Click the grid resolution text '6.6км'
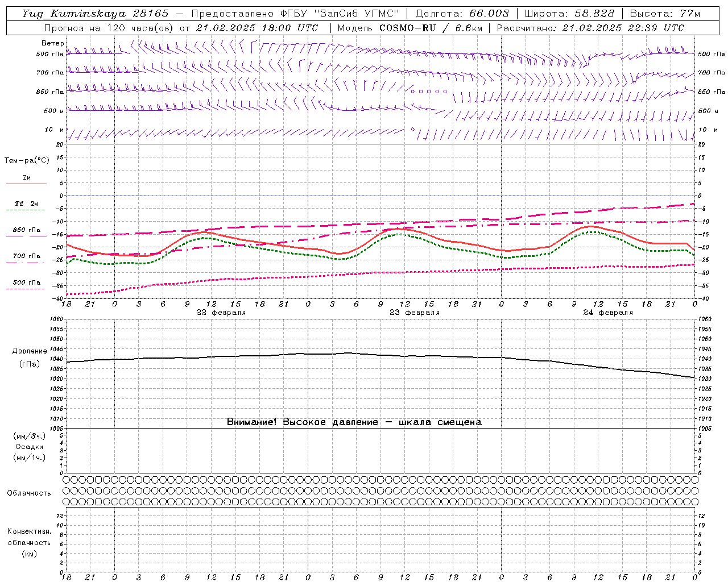This screenshot has width=728, height=582. [x=469, y=28]
